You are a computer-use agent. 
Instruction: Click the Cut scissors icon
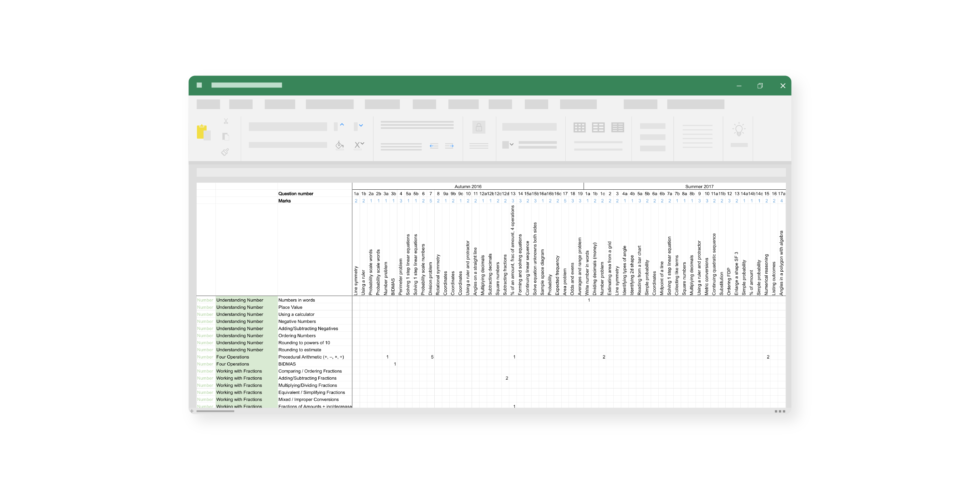[x=225, y=121]
